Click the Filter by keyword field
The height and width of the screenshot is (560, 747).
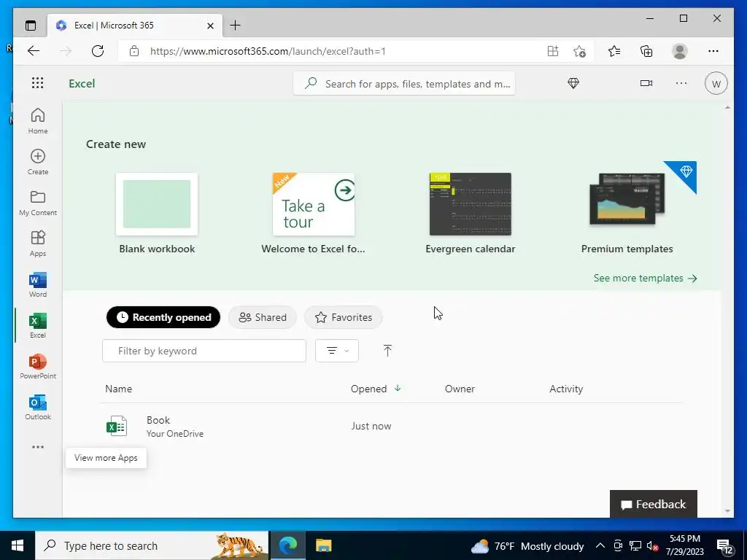pos(204,351)
